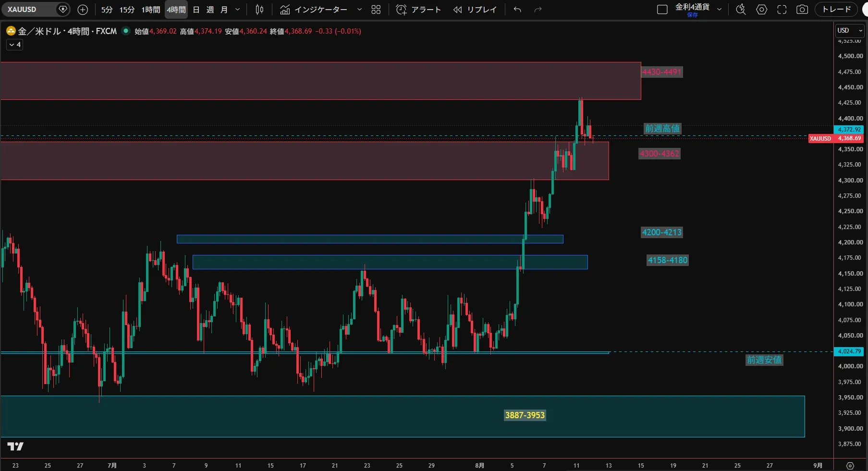This screenshot has height=471, width=868.
Task: Click the 9月 date on time axis
Action: click(x=818, y=465)
